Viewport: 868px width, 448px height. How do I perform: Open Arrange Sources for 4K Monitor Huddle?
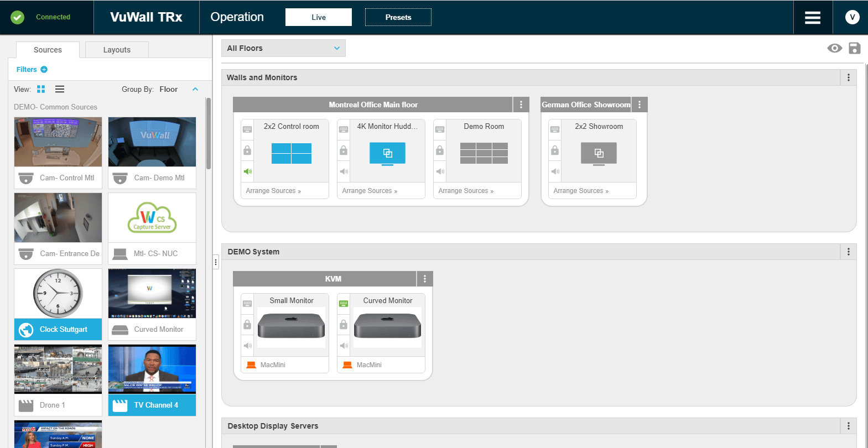point(370,191)
